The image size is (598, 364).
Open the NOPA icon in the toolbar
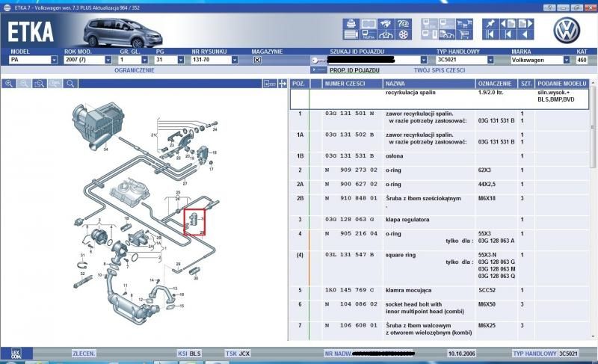click(369, 34)
